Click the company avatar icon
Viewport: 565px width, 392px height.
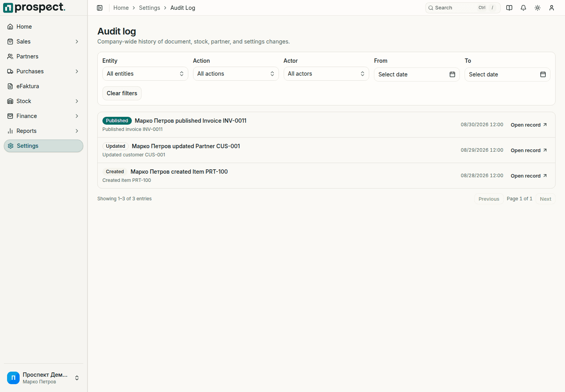click(13, 378)
